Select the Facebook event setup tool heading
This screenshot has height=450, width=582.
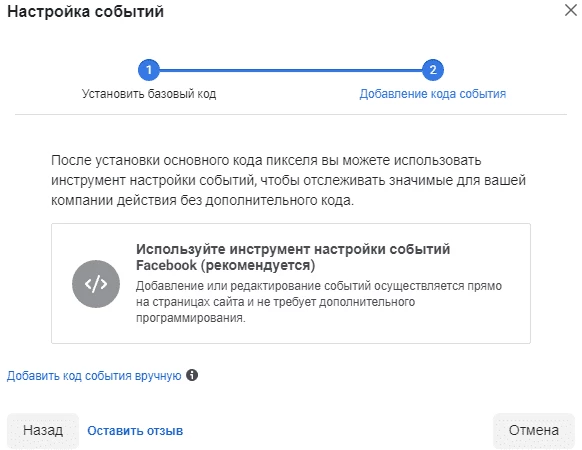point(293,257)
